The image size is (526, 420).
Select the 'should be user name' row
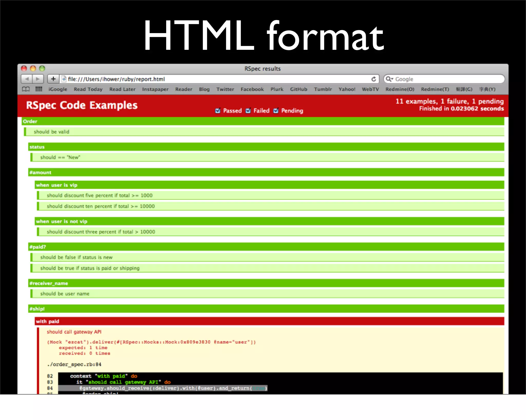[x=267, y=293]
